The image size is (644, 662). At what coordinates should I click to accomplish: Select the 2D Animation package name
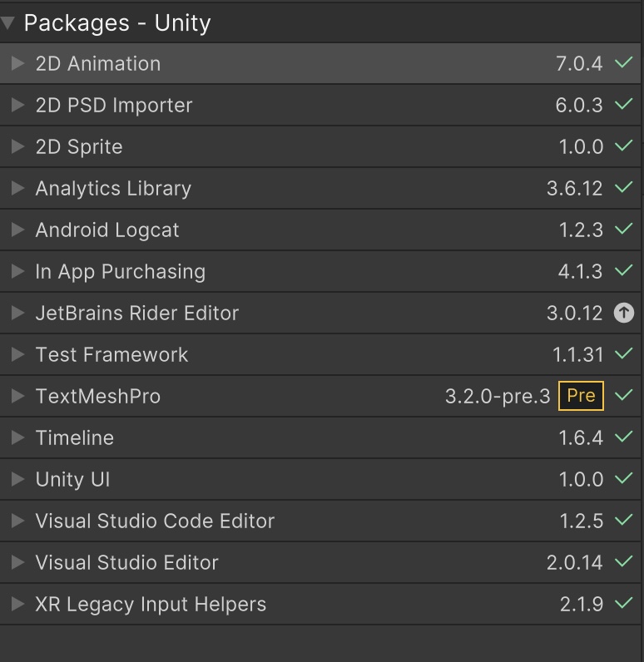98,64
